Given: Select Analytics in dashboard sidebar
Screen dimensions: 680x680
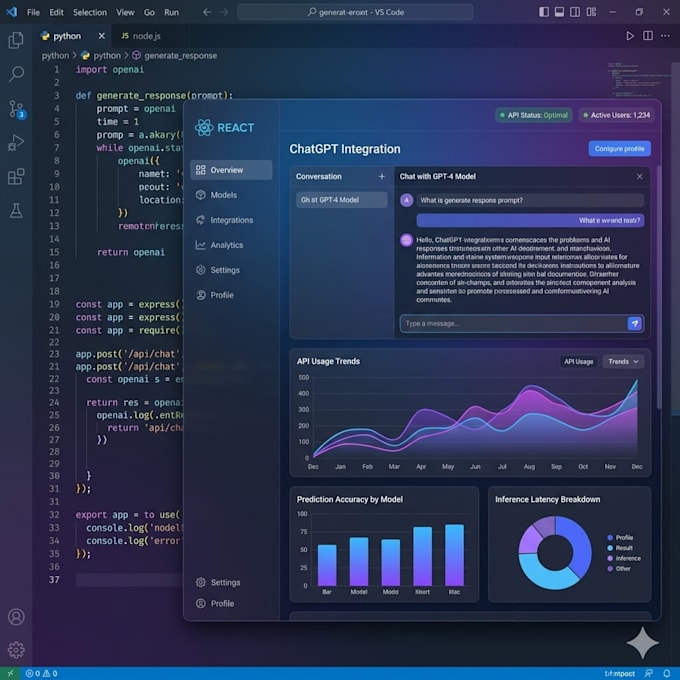Looking at the screenshot, I should click(x=231, y=245).
